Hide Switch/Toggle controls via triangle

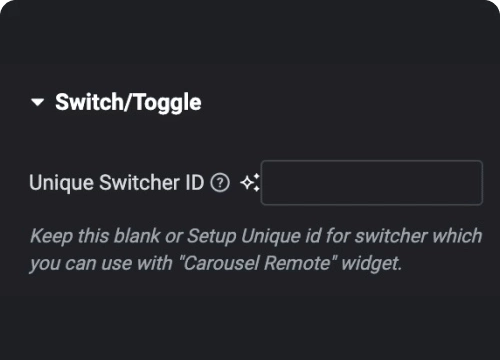point(37,102)
